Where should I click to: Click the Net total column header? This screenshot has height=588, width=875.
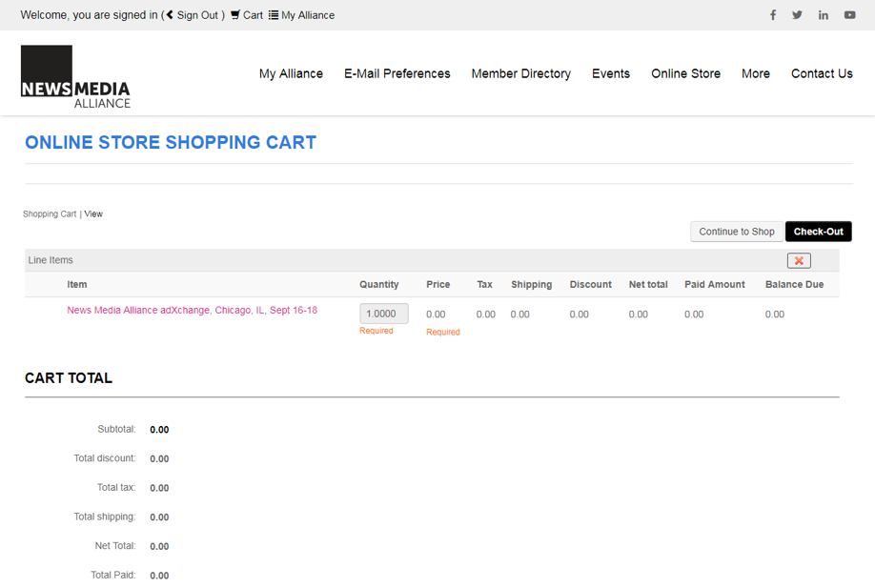[648, 285]
